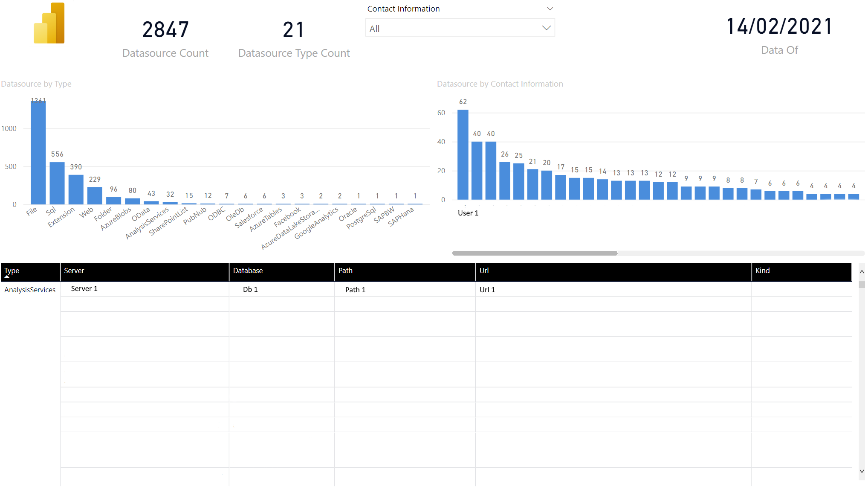
Task: Select the contact bar labeled 25
Action: (x=519, y=181)
